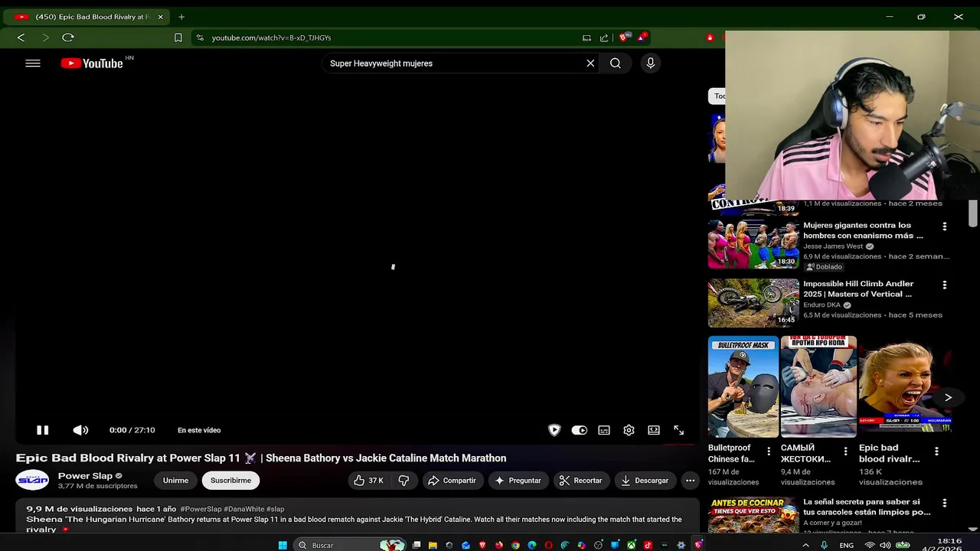Open the Jesse James West channel link
Viewport: 980px width, 551px height.
(833, 246)
